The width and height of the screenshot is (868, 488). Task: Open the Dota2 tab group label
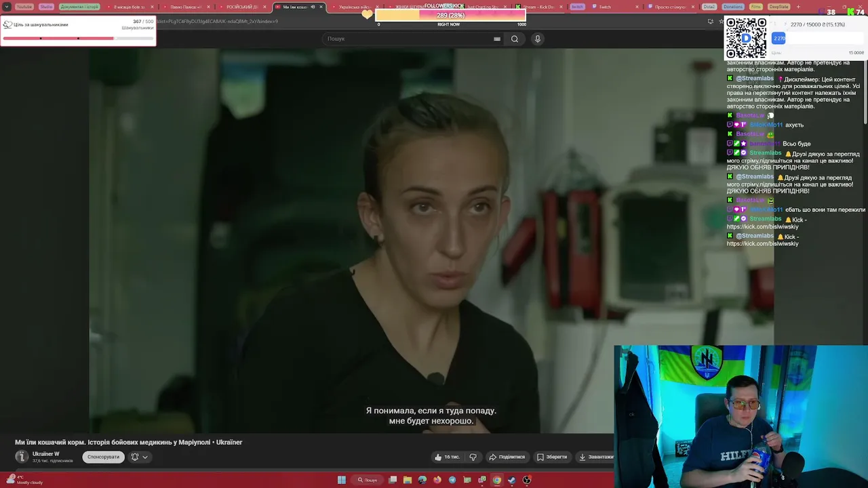click(709, 7)
